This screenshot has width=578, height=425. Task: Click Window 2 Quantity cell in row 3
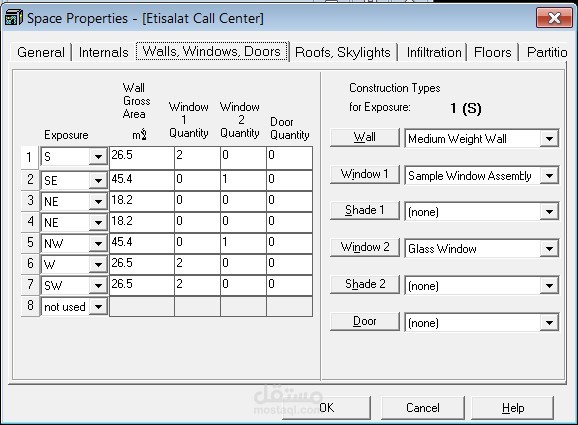tap(243, 201)
